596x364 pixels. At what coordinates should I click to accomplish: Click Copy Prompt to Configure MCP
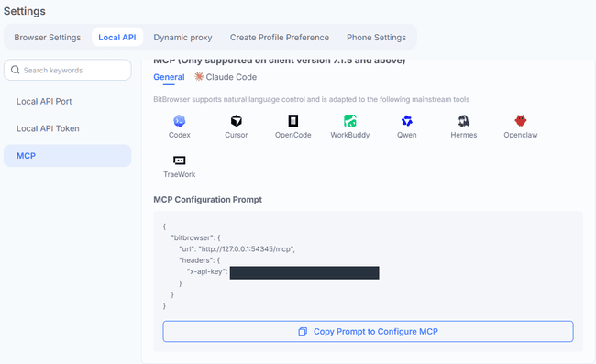[368, 332]
